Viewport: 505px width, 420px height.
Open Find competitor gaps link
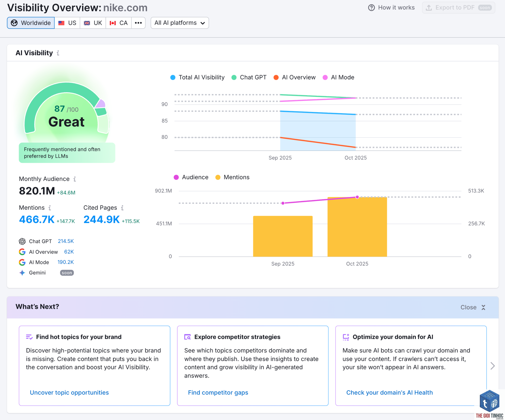pos(218,393)
